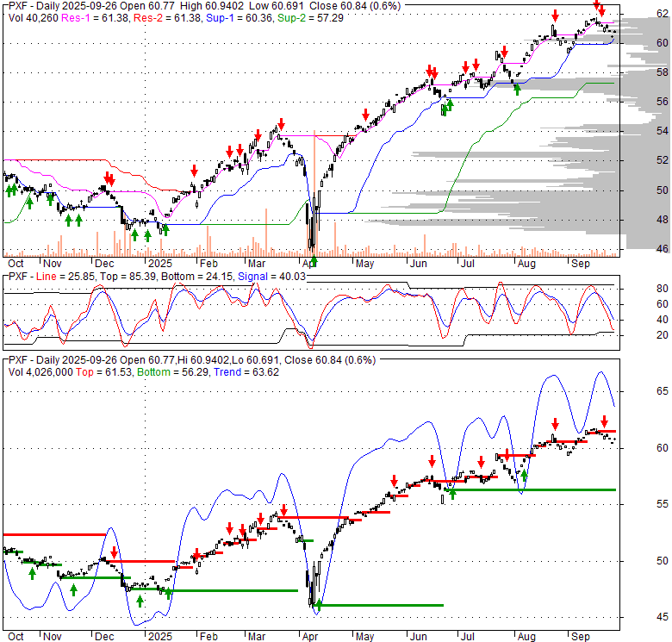
Task: Click the green arrow at the late June low in the lower chart
Action: pyautogui.click(x=452, y=494)
